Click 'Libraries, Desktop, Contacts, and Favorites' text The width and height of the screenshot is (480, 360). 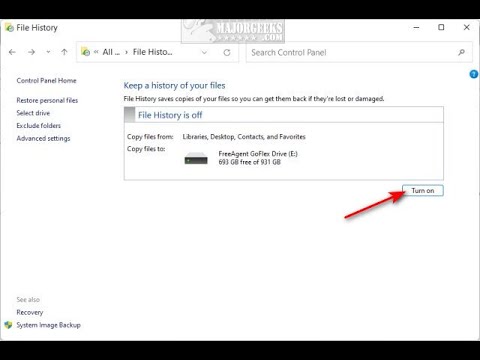click(x=244, y=137)
